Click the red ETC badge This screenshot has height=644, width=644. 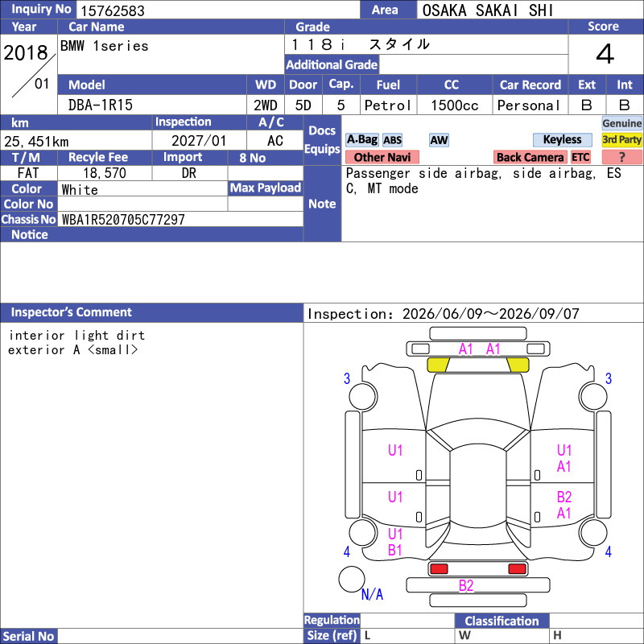580,157
